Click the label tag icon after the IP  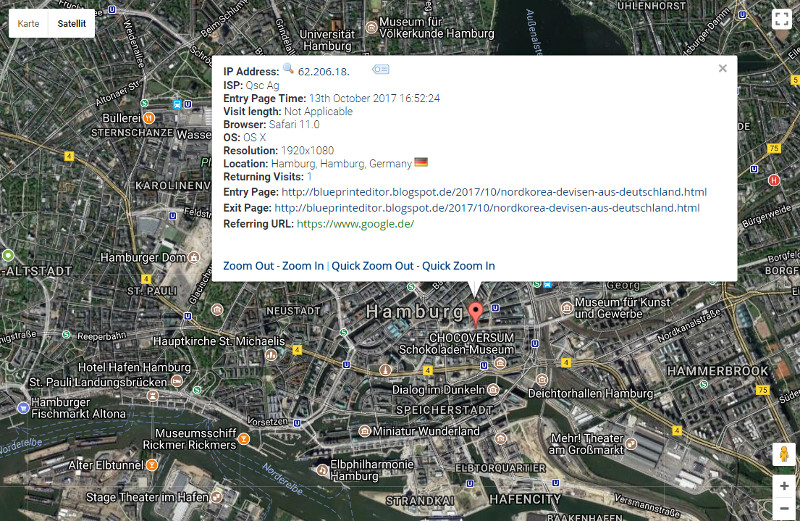coord(381,69)
